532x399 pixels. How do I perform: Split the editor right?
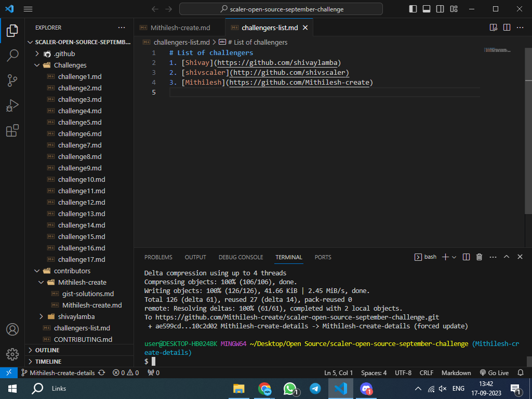click(506, 28)
